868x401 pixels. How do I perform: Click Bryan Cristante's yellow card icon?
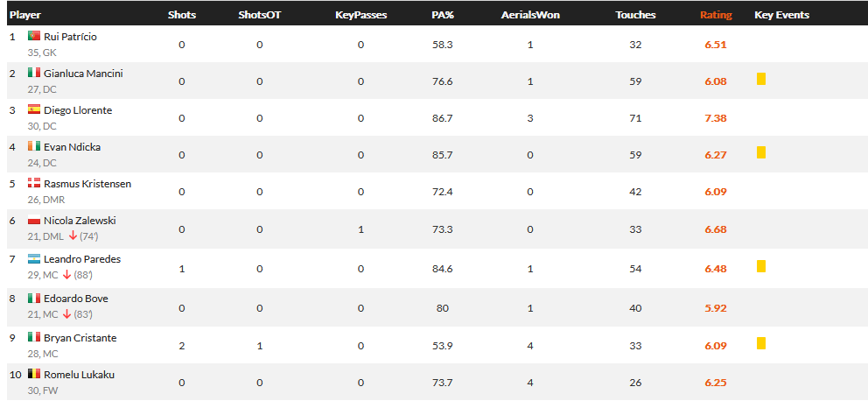click(760, 343)
